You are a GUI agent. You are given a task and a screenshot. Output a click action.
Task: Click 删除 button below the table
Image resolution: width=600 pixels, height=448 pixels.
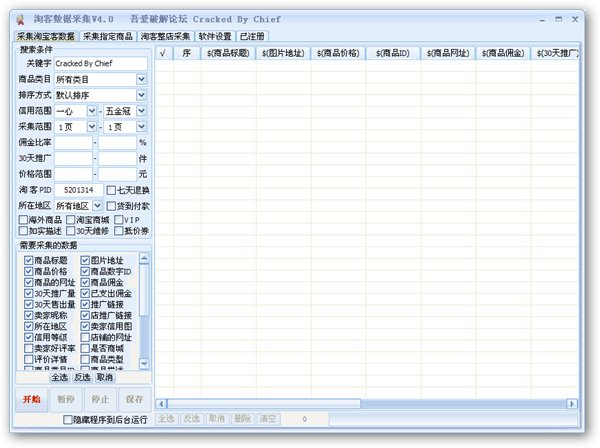click(x=243, y=419)
